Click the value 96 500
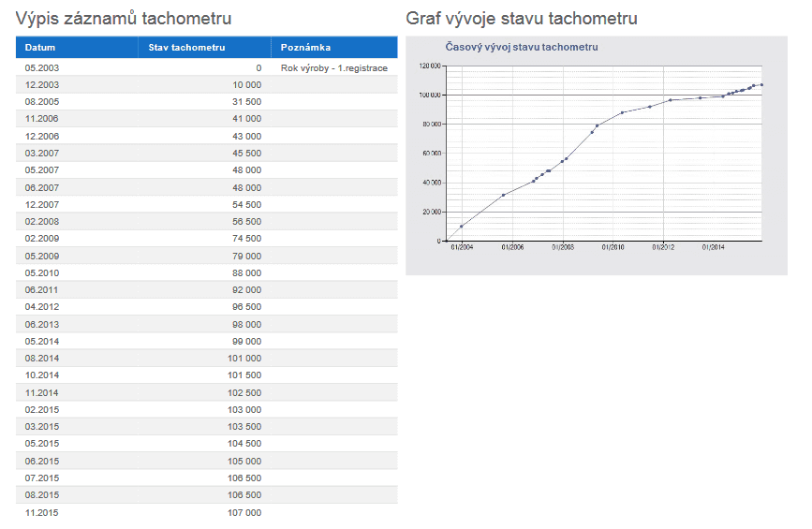The height and width of the screenshot is (529, 812). click(x=246, y=307)
